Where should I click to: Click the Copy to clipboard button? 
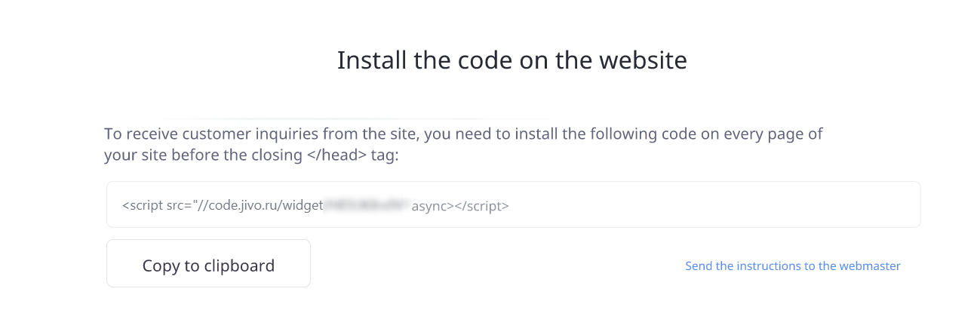tap(208, 265)
